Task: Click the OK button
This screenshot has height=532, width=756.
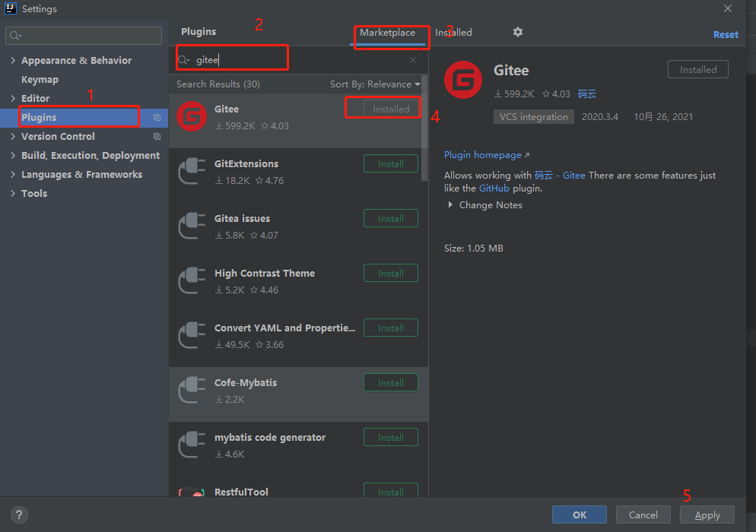Action: point(579,515)
